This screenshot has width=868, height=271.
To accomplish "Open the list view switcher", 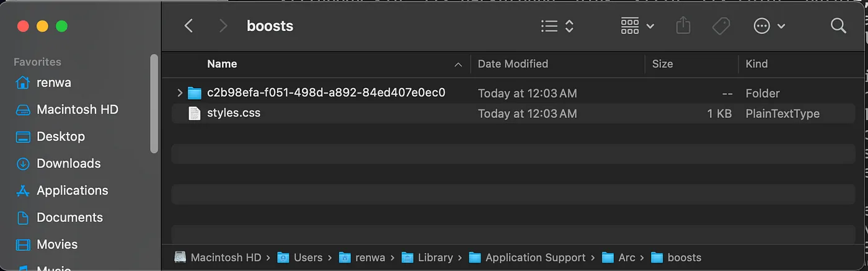I will click(557, 26).
